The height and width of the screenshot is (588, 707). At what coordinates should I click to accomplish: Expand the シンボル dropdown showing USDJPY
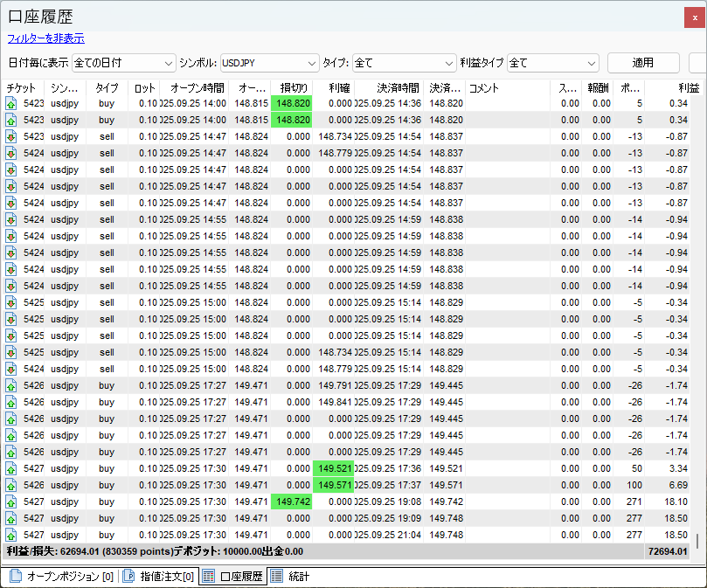269,63
